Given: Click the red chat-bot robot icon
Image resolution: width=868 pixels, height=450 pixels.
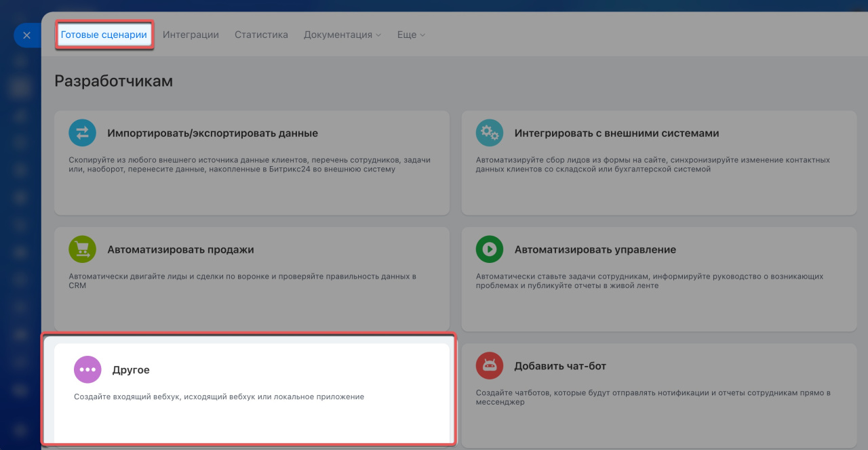Looking at the screenshot, I should click(490, 366).
